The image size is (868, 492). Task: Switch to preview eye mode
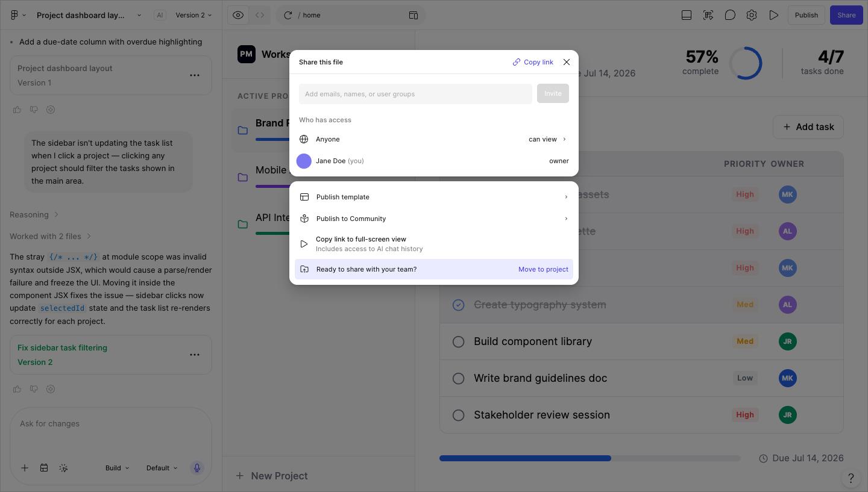click(238, 15)
